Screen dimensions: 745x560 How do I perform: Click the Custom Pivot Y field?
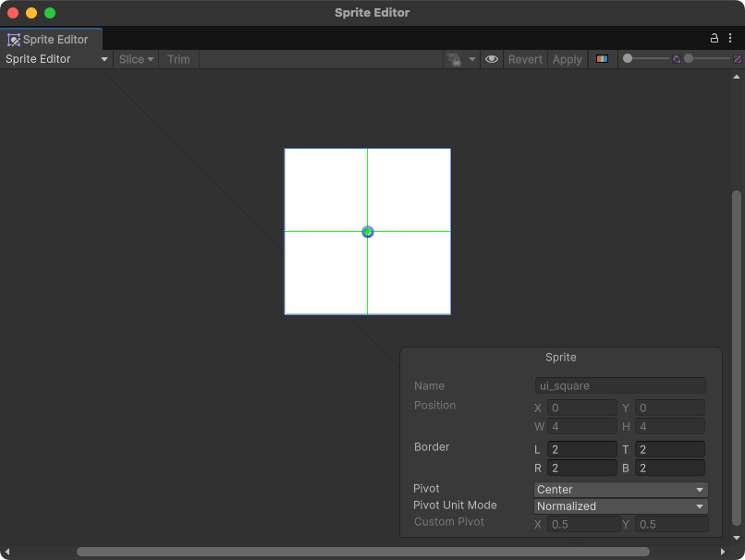(x=672, y=524)
